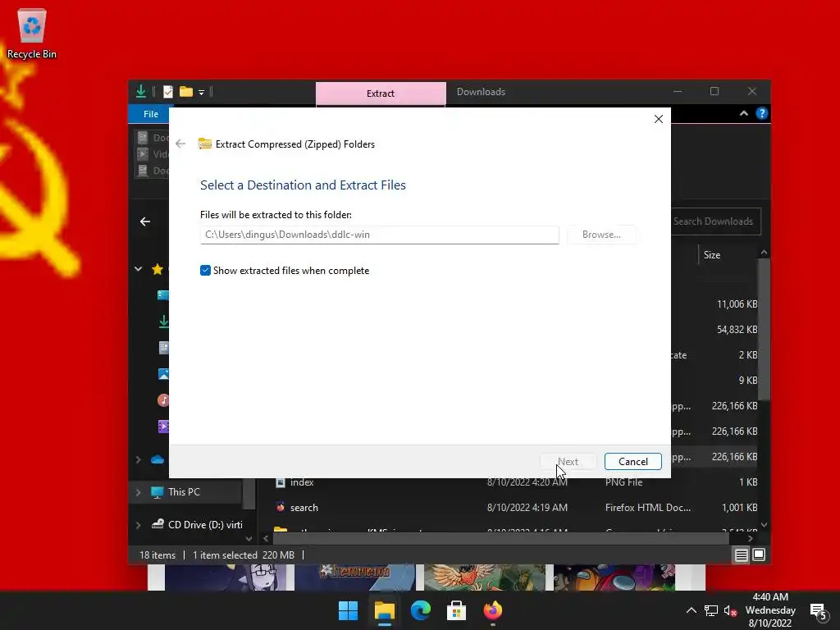Click the horizontal scroll left arrow
Image resolution: width=840 pixels, height=630 pixels.
[266, 538]
